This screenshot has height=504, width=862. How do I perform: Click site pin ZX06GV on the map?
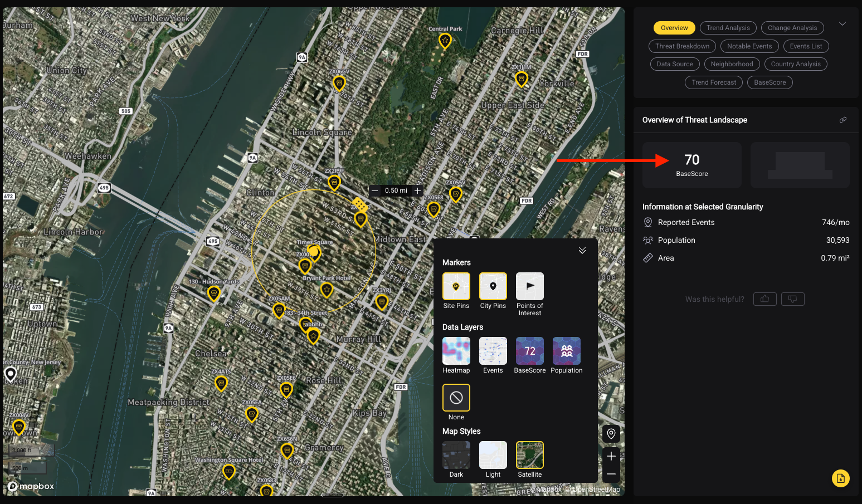[339, 84]
